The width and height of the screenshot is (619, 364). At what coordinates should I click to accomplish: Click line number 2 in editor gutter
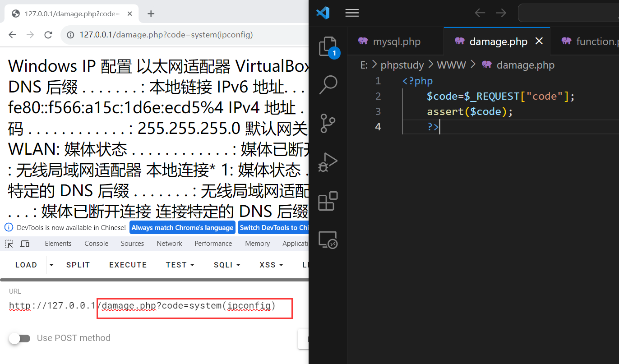(378, 96)
